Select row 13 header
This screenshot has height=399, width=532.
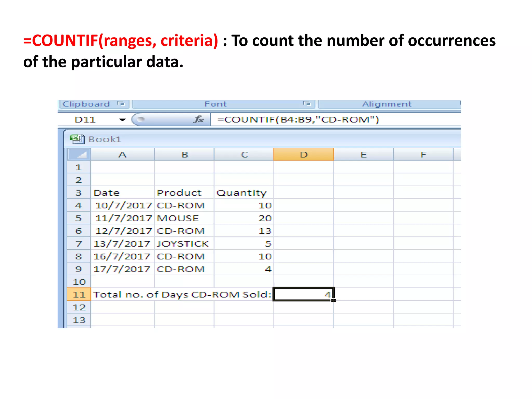(79, 320)
